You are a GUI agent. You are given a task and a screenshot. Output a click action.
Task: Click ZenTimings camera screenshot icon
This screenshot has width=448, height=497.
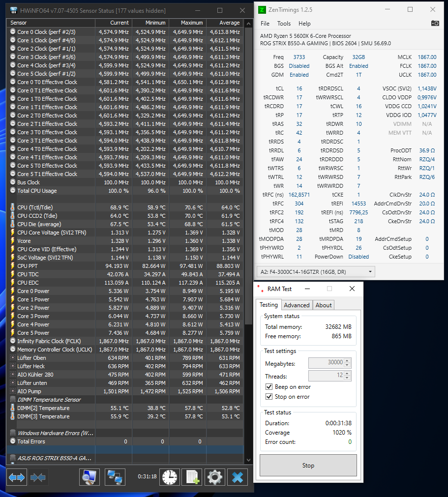tap(435, 23)
